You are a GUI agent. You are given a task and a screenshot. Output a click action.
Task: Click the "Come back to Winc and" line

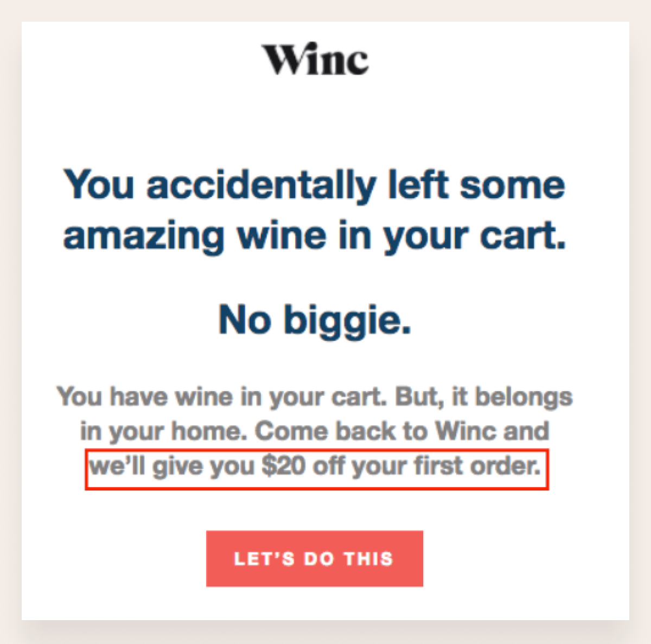pyautogui.click(x=401, y=431)
